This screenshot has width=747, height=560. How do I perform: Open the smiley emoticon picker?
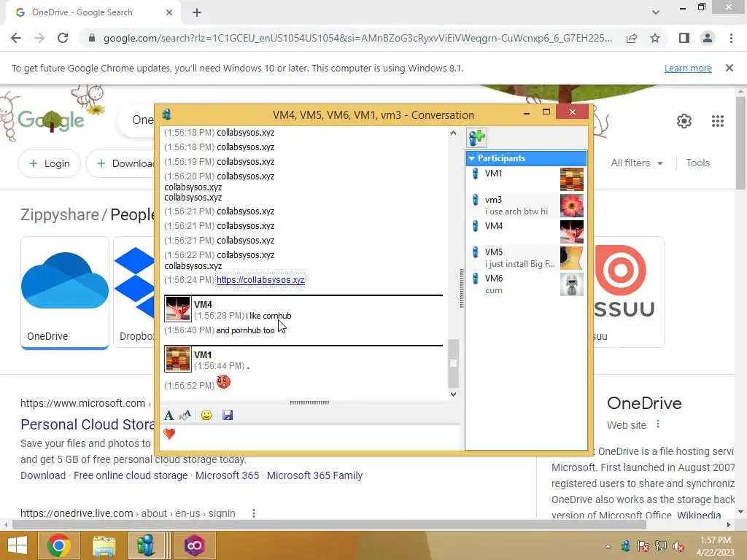[206, 415]
